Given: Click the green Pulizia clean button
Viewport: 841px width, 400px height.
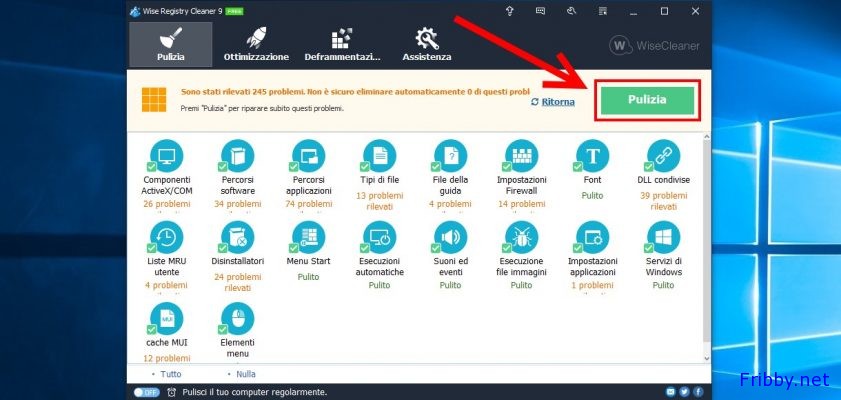Looking at the screenshot, I should pos(646,101).
